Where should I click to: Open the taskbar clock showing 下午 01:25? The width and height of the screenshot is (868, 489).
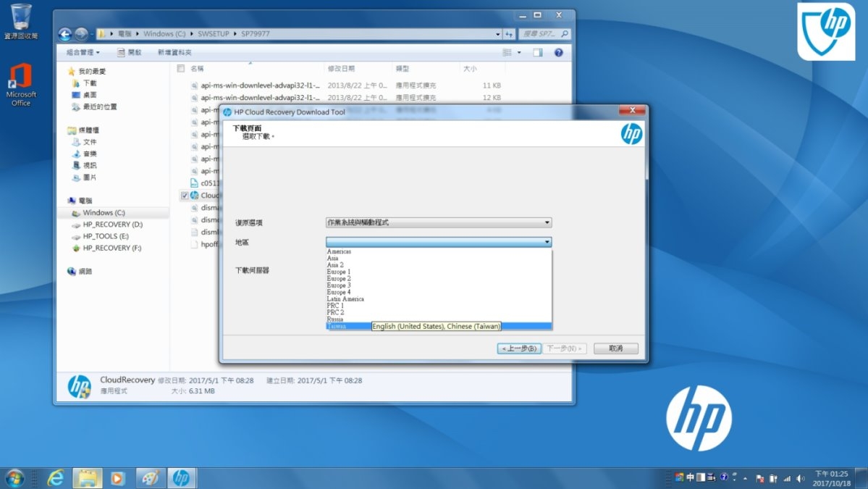[x=832, y=478]
